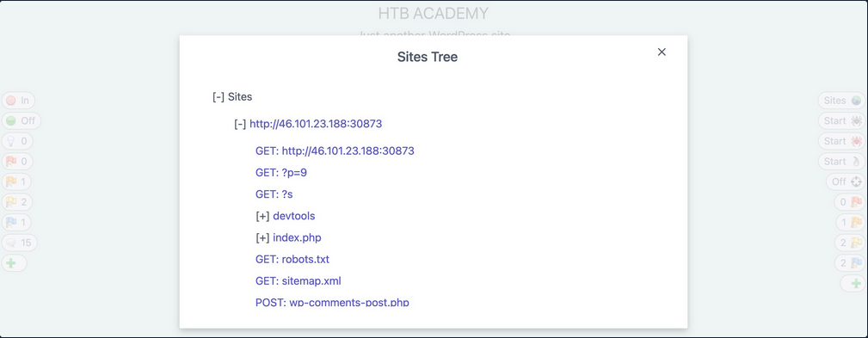Expand the index.php node
The height and width of the screenshot is (338, 868).
pyautogui.click(x=263, y=238)
